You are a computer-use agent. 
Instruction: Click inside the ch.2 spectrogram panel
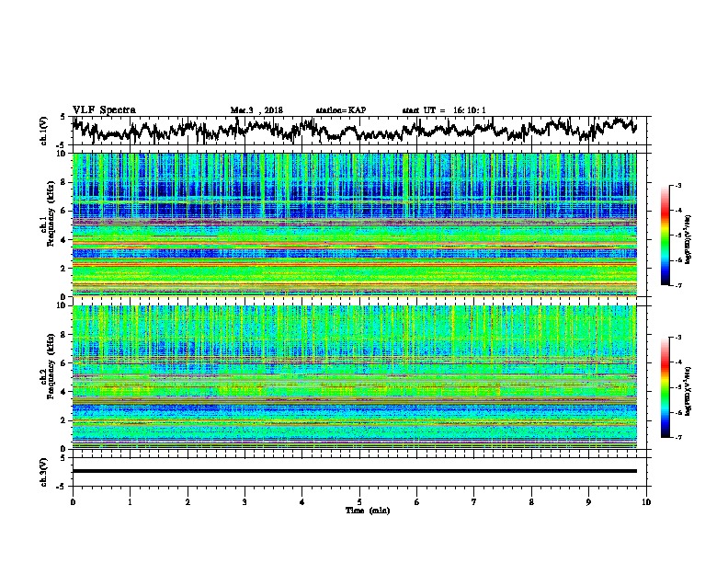[354, 377]
